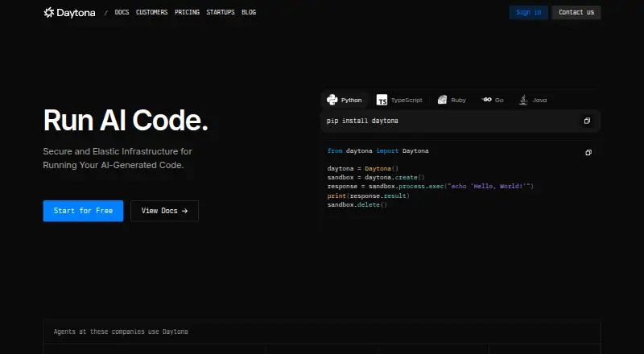Screen dimensions: 644x354
Task: Go to the CUSTOMERS page
Action: click(151, 12)
